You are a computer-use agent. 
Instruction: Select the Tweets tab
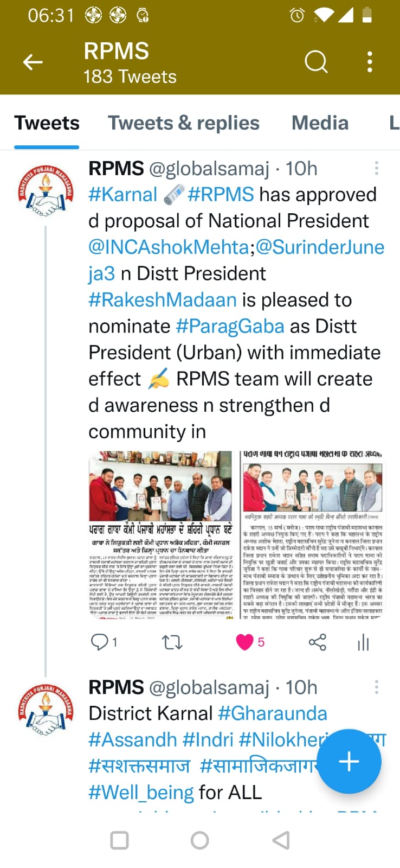click(x=47, y=123)
